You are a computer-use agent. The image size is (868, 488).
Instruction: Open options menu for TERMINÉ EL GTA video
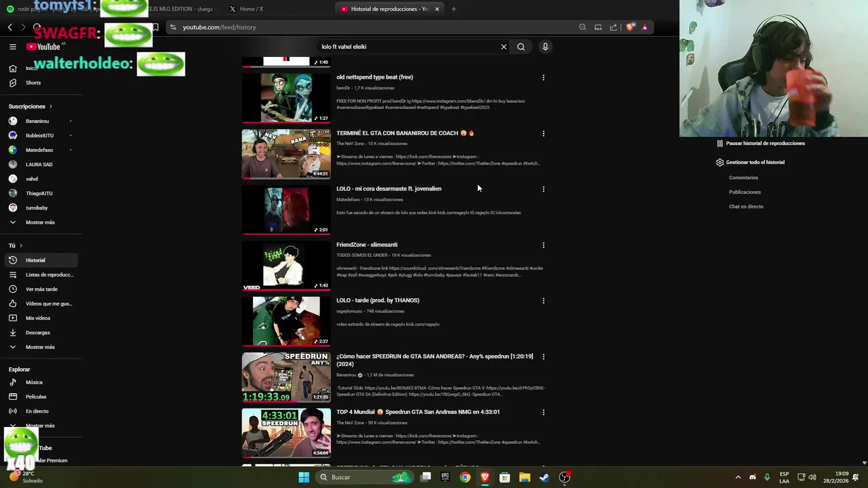[x=543, y=134]
